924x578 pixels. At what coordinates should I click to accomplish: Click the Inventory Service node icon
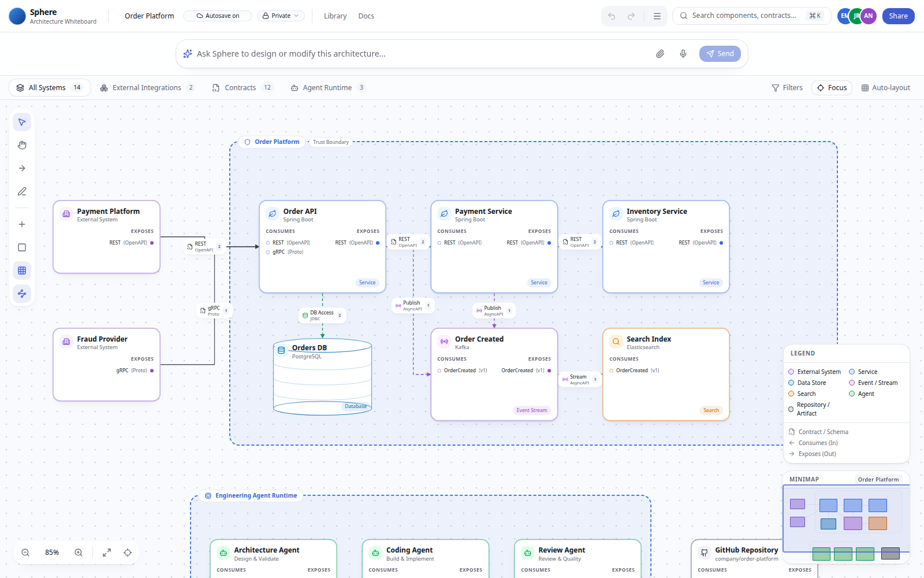pos(616,214)
